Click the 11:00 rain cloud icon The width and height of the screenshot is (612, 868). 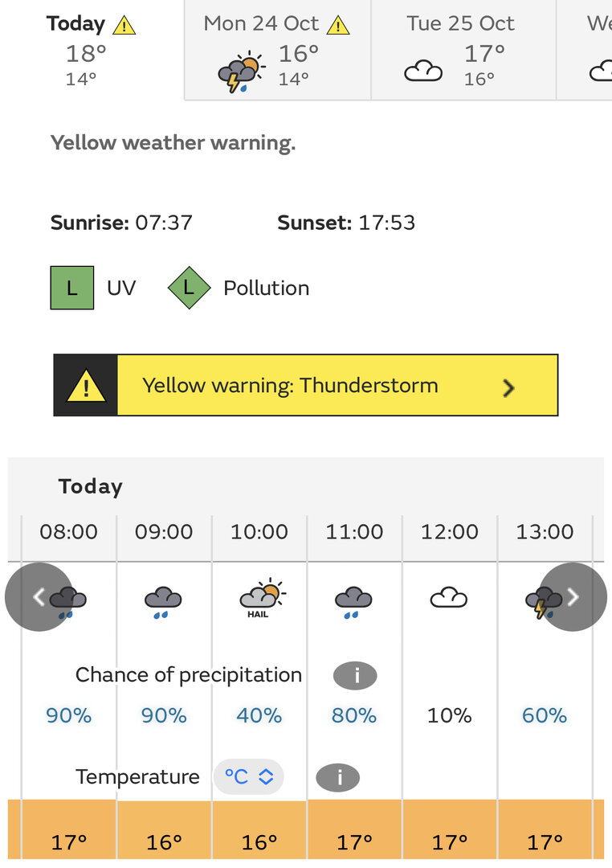coord(353,602)
